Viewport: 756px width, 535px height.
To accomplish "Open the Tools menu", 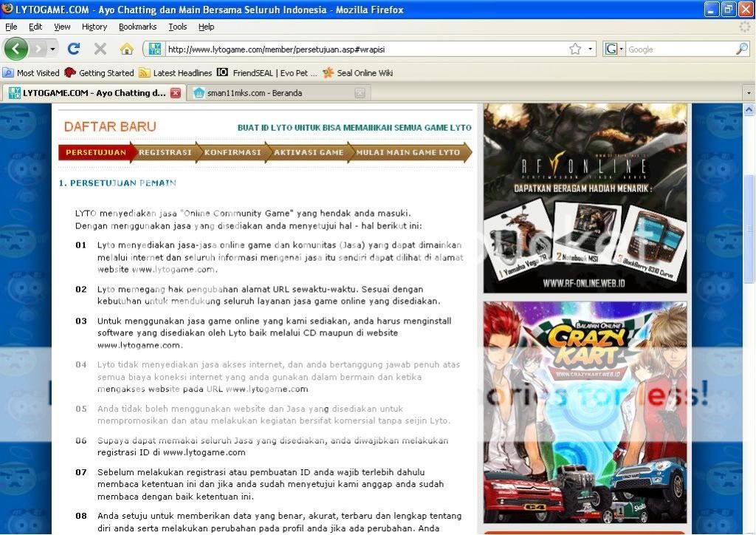I will click(177, 27).
